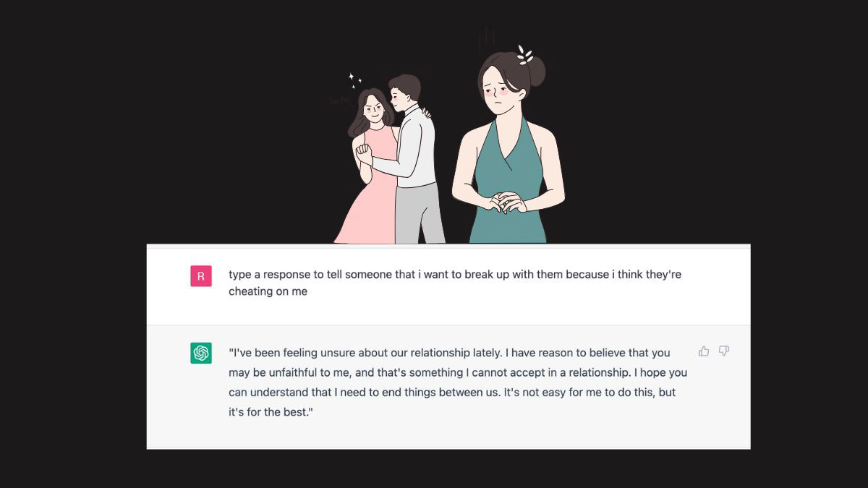Click the man's gray trousers

pos(420,213)
